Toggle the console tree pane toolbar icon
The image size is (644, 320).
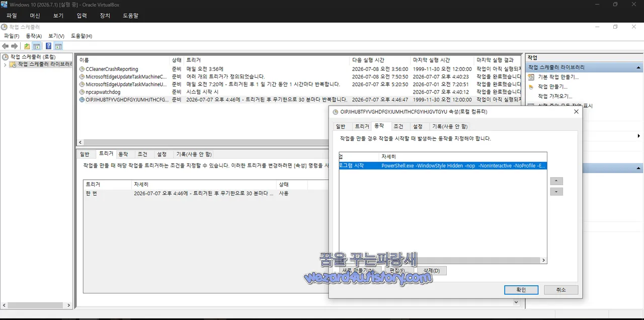coord(37,46)
